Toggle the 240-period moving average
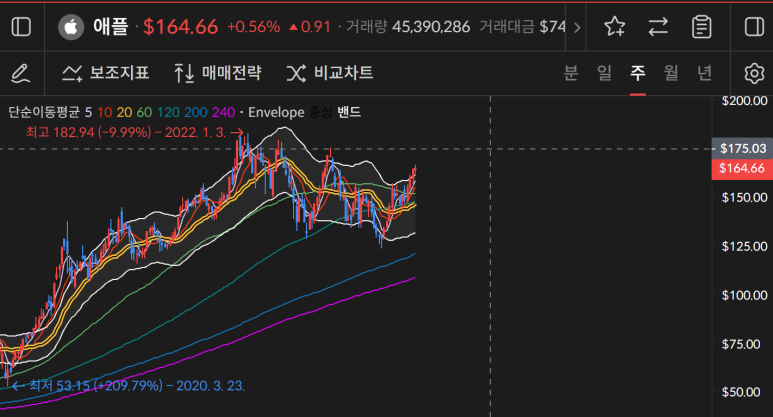773x417 pixels. pyautogui.click(x=223, y=112)
